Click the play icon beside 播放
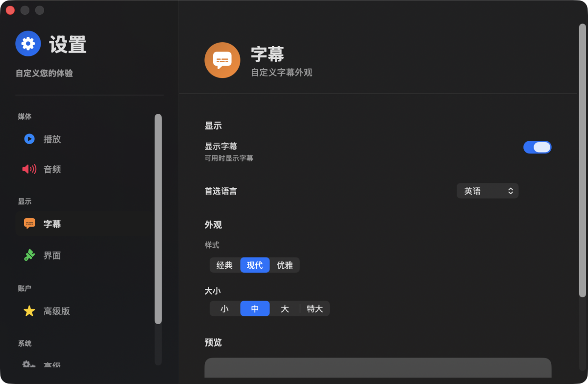Image resolution: width=588 pixels, height=384 pixels. click(29, 139)
